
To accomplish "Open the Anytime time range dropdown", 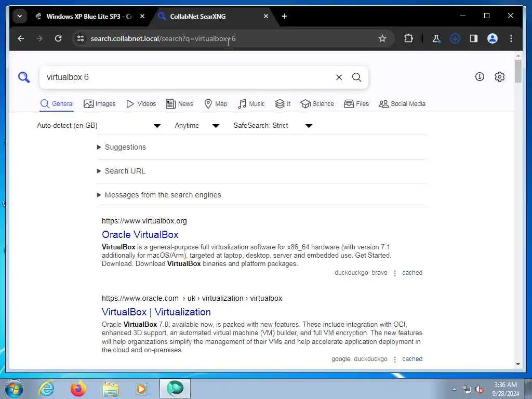I will (x=197, y=126).
